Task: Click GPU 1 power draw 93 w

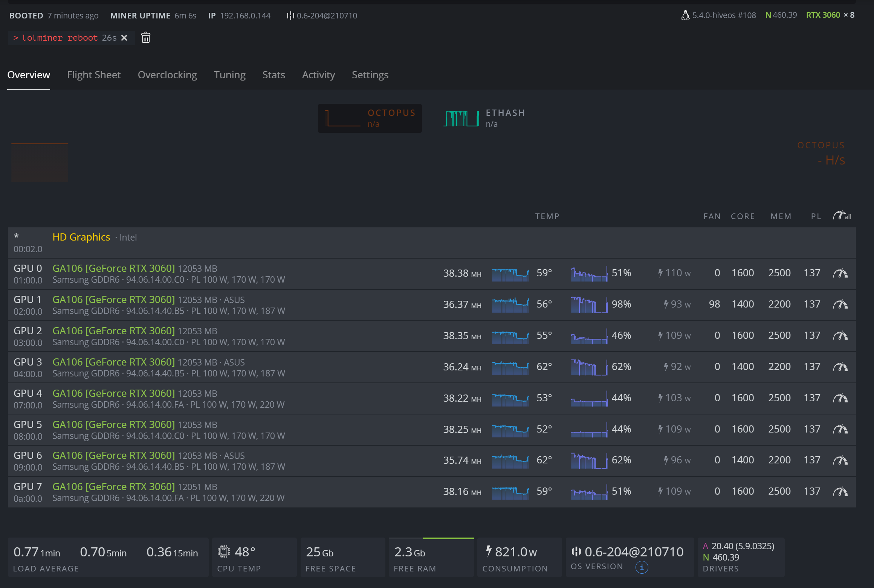Action: (677, 304)
